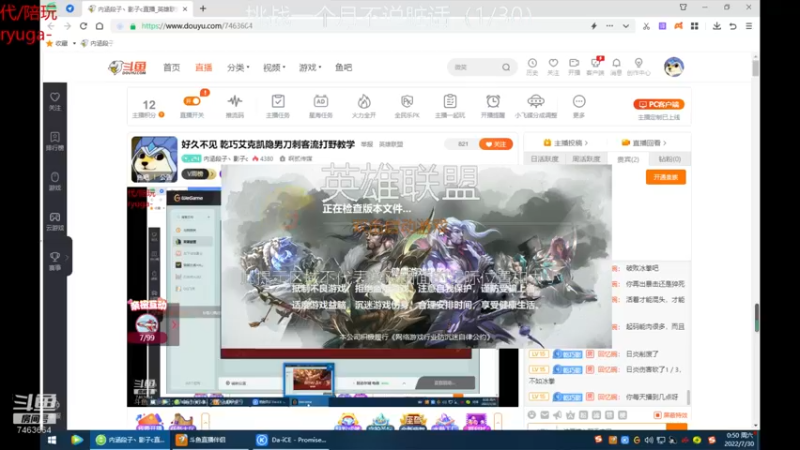Expand the 视频 video dropdown

(274, 67)
